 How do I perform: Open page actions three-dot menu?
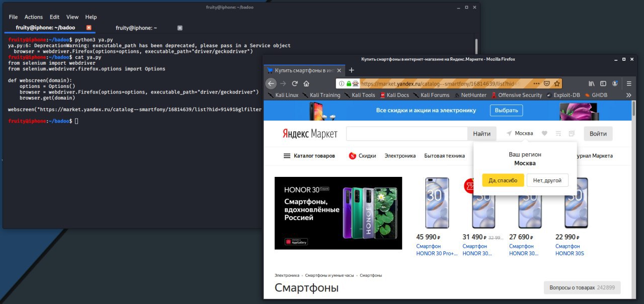coord(536,83)
